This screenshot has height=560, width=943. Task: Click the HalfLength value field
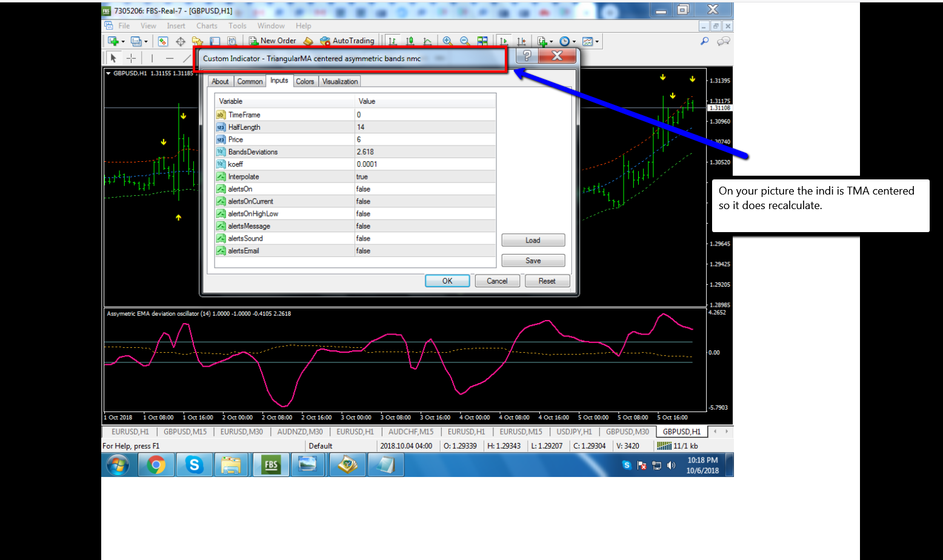tap(425, 127)
